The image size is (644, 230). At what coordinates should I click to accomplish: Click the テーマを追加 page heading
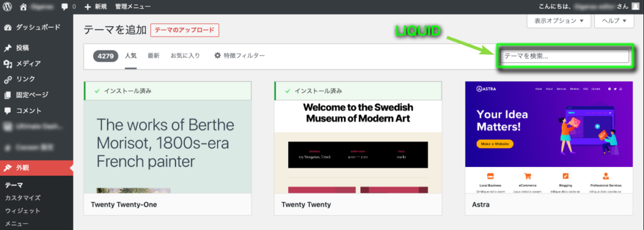(x=115, y=30)
